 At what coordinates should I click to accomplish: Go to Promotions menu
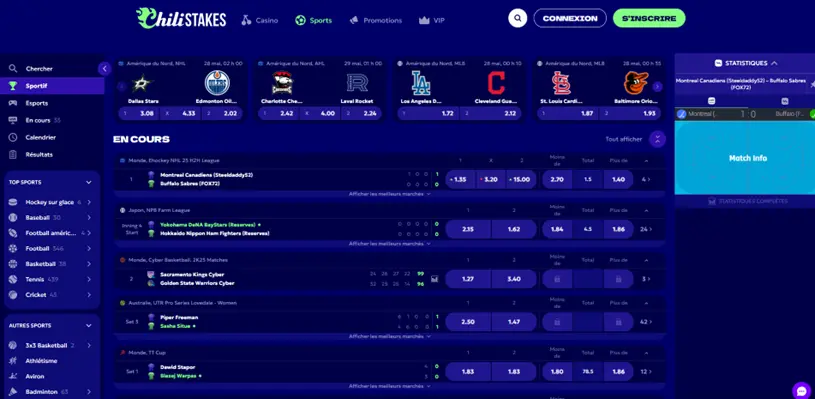pos(376,21)
